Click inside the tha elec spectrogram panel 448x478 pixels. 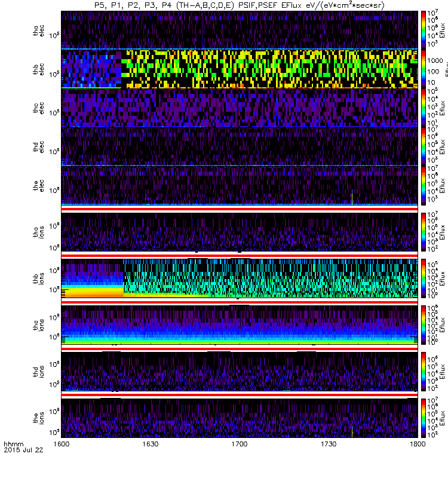click(x=240, y=30)
